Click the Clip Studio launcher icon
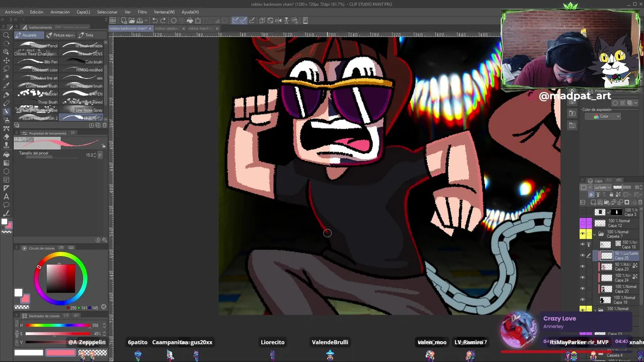This screenshot has height=362, width=644. click(x=113, y=21)
